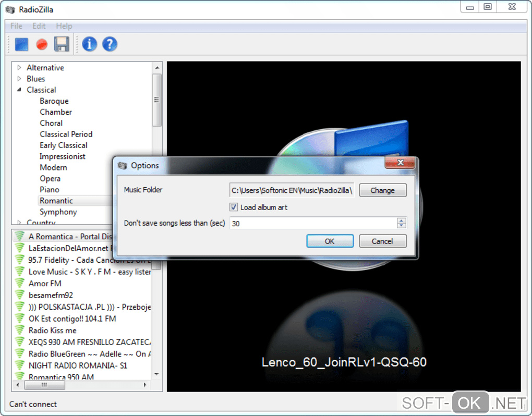Select the Opera subgenre

[x=50, y=179]
